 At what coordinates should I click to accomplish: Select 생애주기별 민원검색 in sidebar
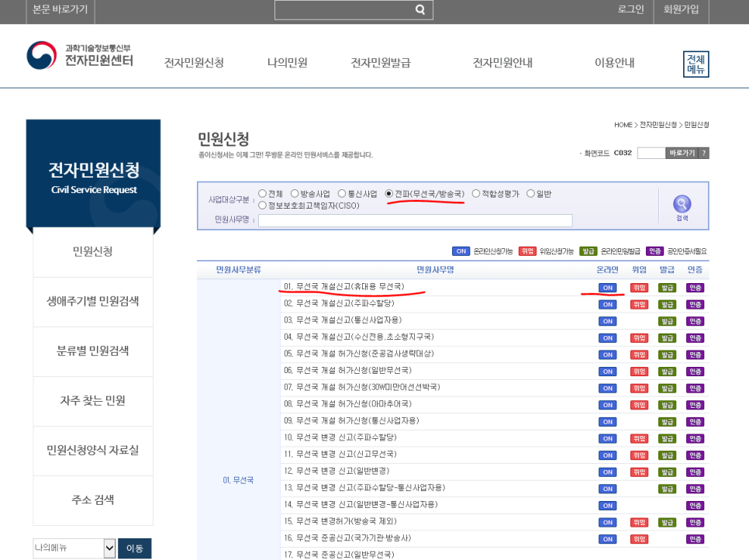93,302
